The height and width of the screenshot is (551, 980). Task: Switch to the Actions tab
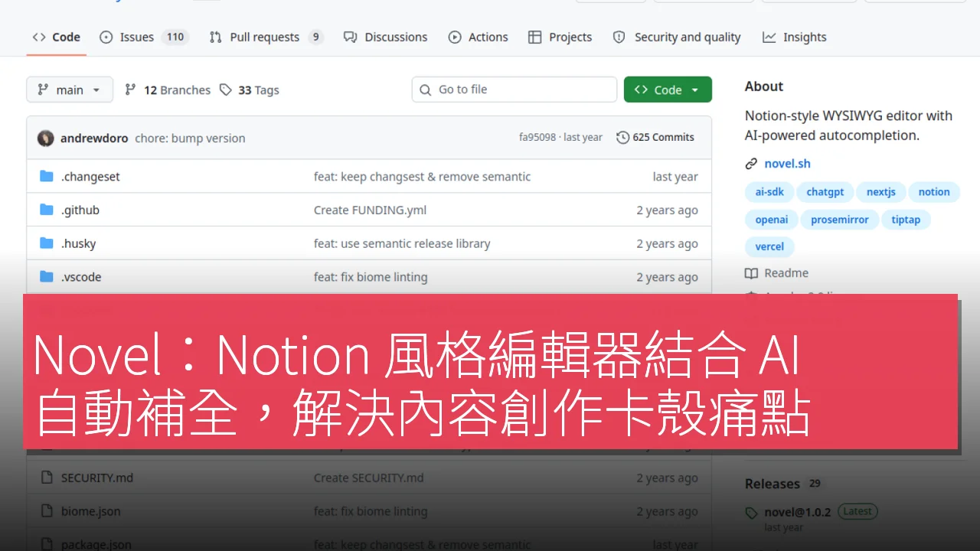478,37
